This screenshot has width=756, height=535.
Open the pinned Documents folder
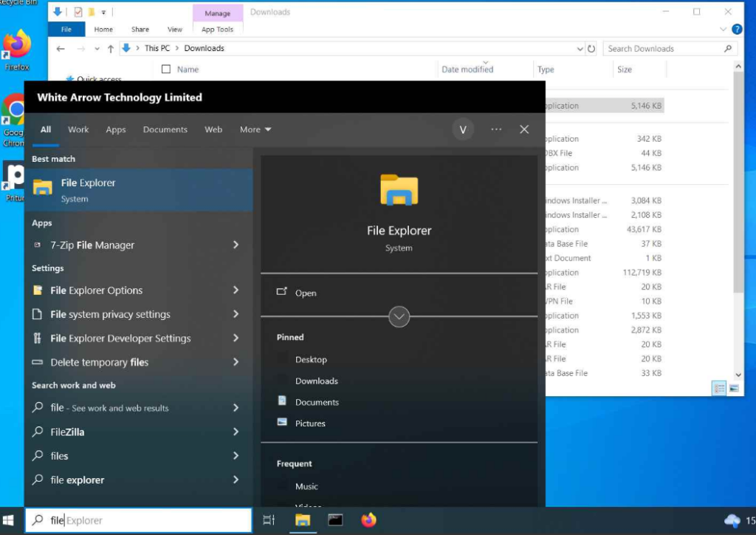(x=317, y=402)
